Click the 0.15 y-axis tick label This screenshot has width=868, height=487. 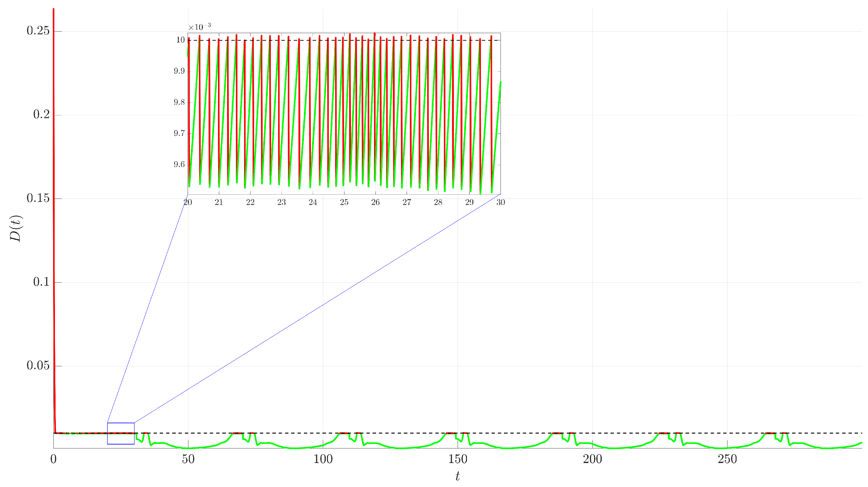38,198
